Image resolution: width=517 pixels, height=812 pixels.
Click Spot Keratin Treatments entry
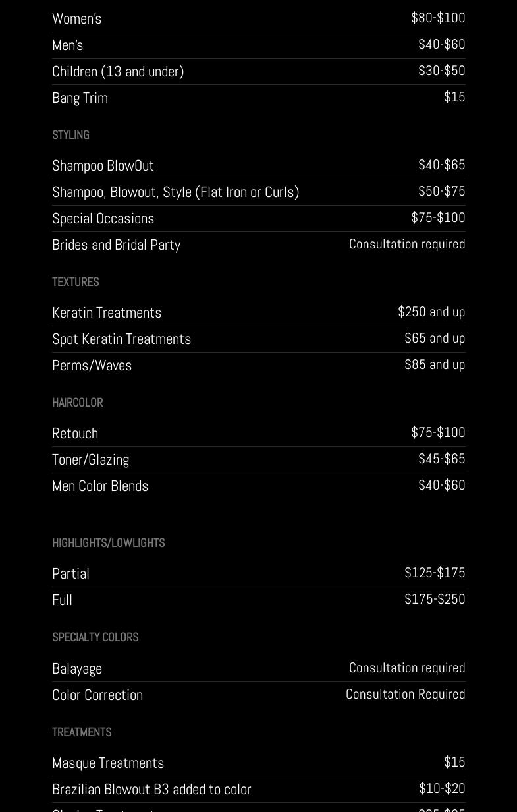(121, 339)
